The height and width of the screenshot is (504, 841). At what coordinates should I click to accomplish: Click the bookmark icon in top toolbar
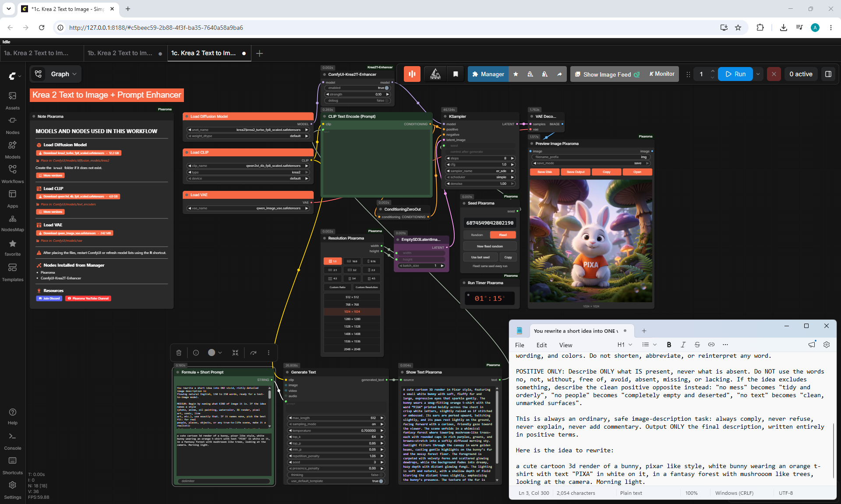456,74
